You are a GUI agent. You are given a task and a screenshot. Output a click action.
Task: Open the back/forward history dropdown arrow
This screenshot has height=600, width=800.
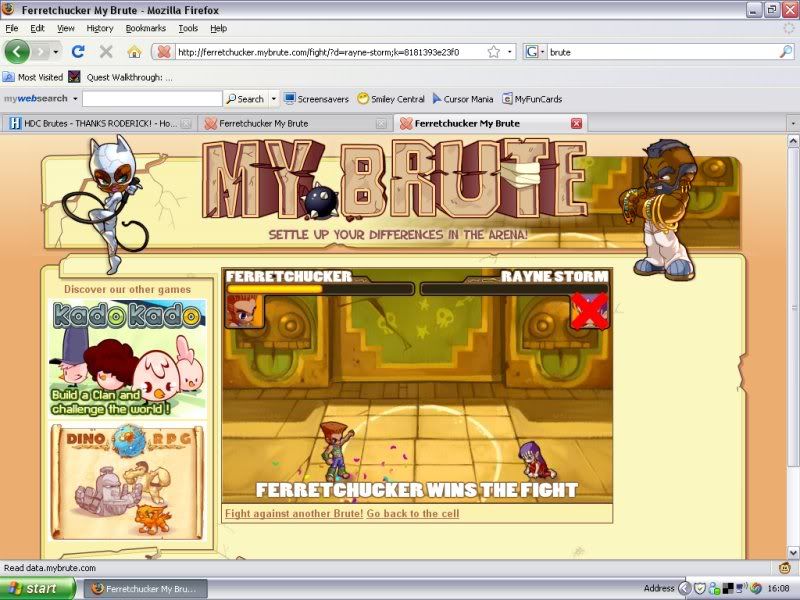pyautogui.click(x=56, y=52)
